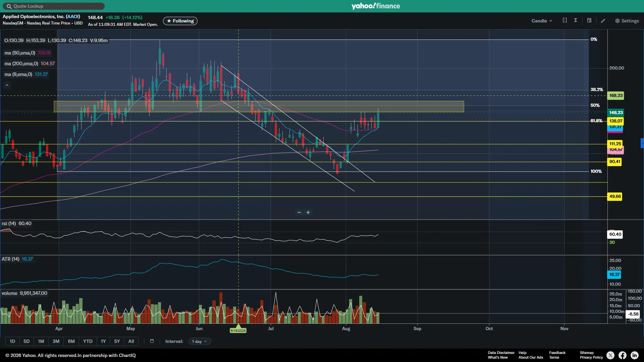Open the Facebook icon in footer

pyautogui.click(x=623, y=355)
